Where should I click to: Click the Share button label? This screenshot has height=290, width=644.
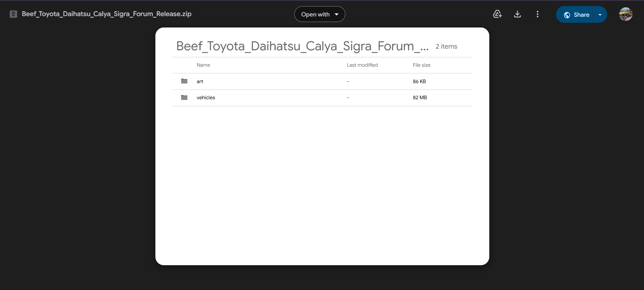pyautogui.click(x=581, y=15)
